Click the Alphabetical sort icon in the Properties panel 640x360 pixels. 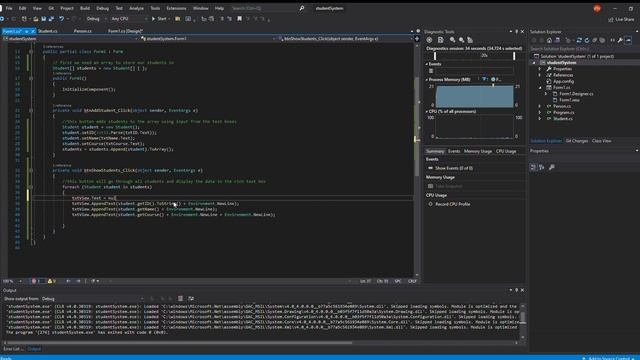pos(542,167)
